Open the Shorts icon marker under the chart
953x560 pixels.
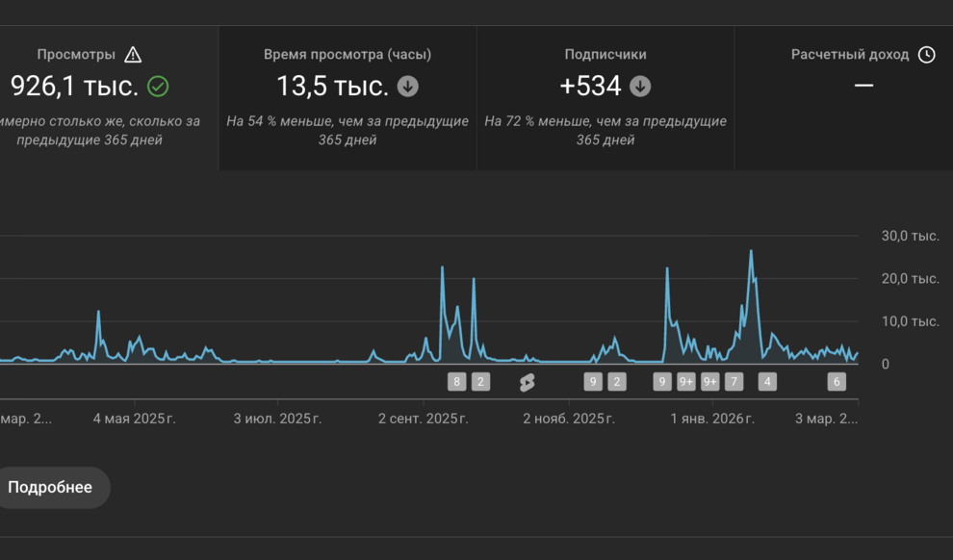click(x=527, y=382)
